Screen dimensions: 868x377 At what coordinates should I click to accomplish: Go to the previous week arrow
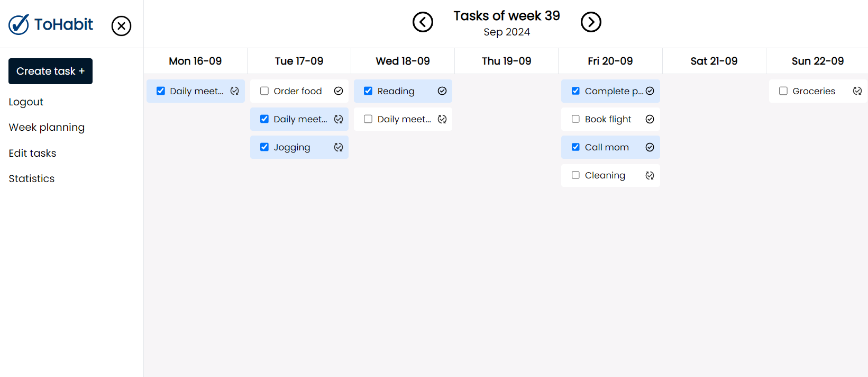pos(423,22)
